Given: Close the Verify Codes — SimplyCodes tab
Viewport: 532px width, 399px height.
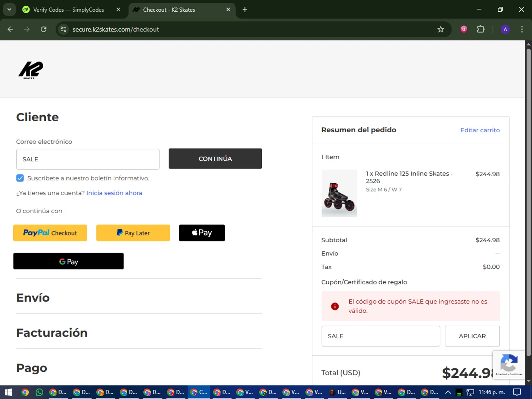Looking at the screenshot, I should tap(118, 10).
